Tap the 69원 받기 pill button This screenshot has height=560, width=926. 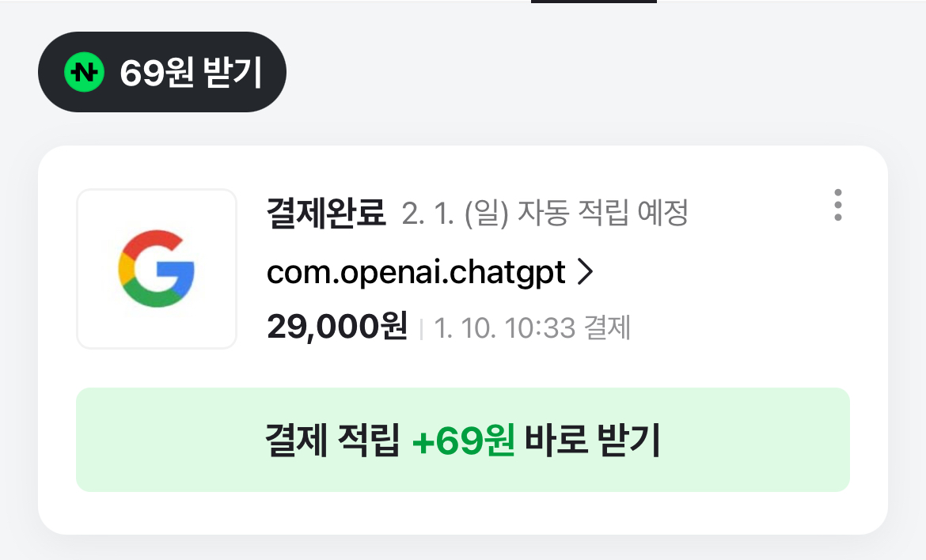click(x=162, y=72)
